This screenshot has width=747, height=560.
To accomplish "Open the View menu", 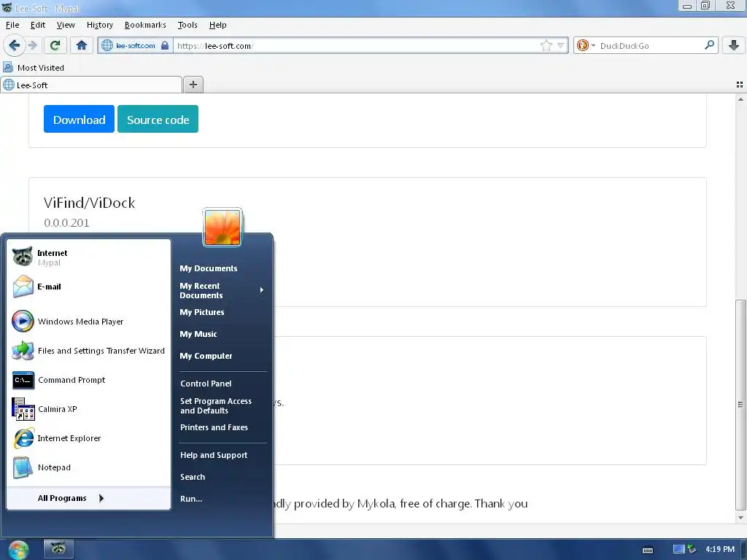I will coord(66,25).
